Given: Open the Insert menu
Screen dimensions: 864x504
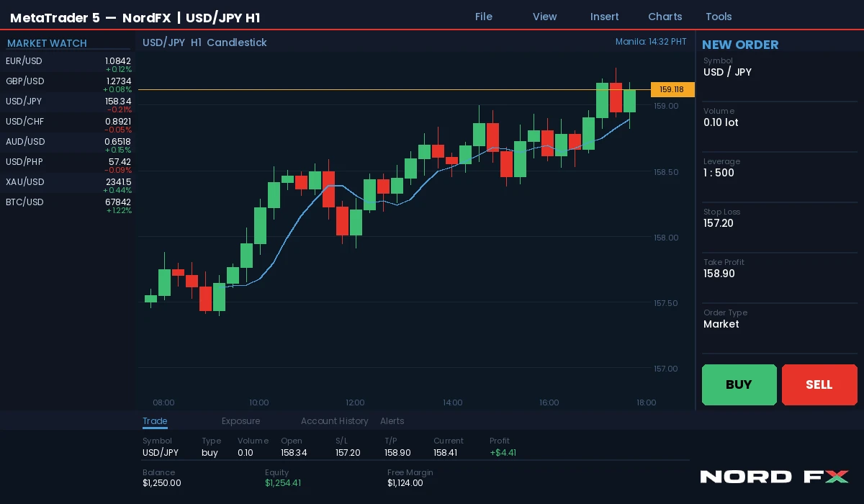Looking at the screenshot, I should tap(605, 17).
